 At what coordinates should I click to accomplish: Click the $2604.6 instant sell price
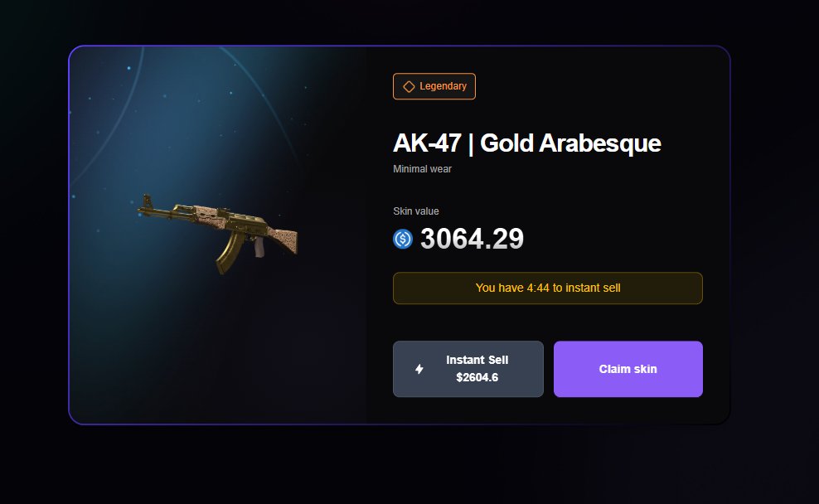(x=477, y=378)
